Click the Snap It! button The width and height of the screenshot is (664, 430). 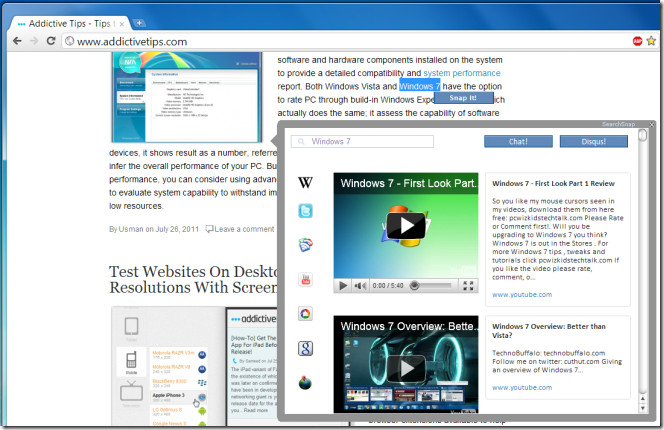463,98
